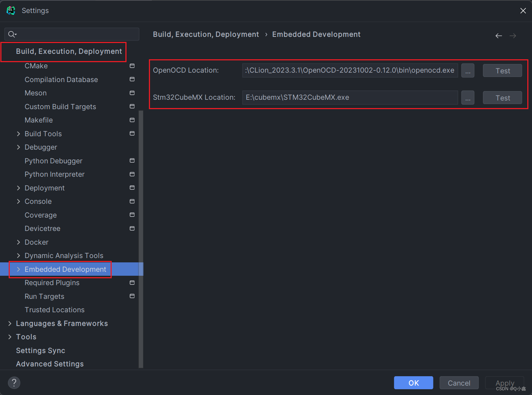Expand the Deployment tree node

pyautogui.click(x=18, y=188)
